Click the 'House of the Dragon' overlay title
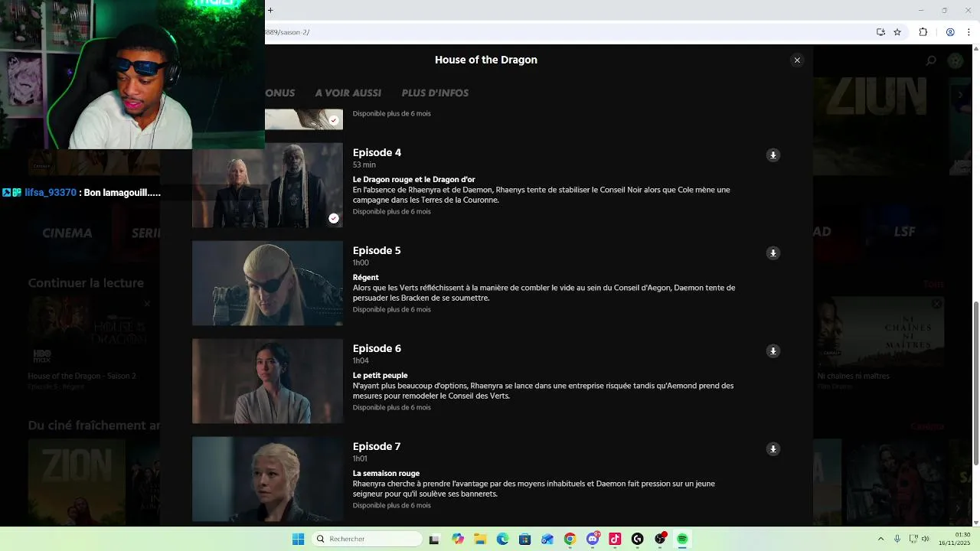 tap(486, 60)
